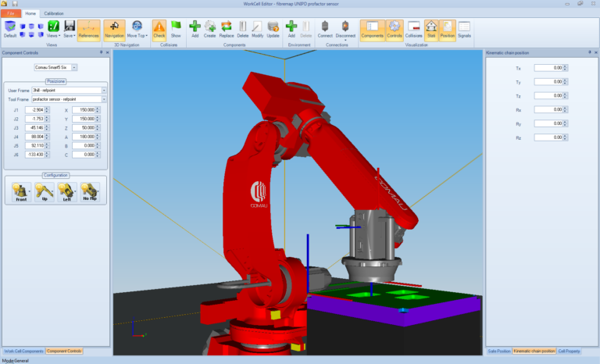Click the Rz value stepper
This screenshot has height=364, width=600.
coord(565,137)
